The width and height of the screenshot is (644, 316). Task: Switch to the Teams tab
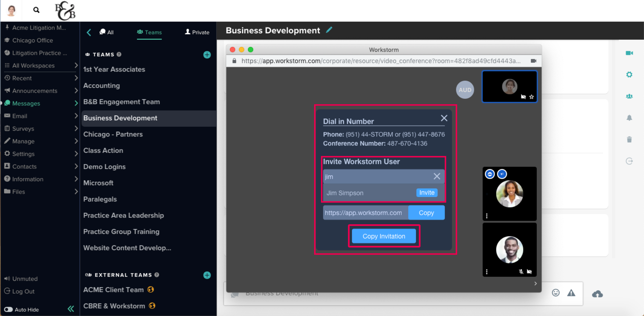pos(149,32)
